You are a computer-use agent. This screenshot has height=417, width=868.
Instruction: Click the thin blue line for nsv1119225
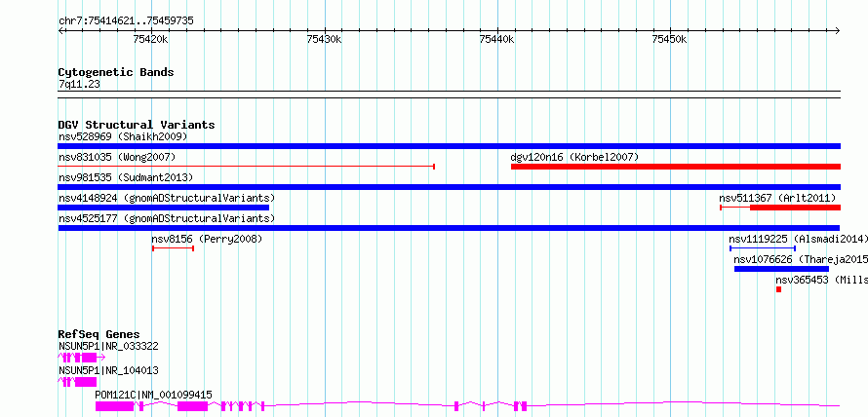pyautogui.click(x=763, y=248)
